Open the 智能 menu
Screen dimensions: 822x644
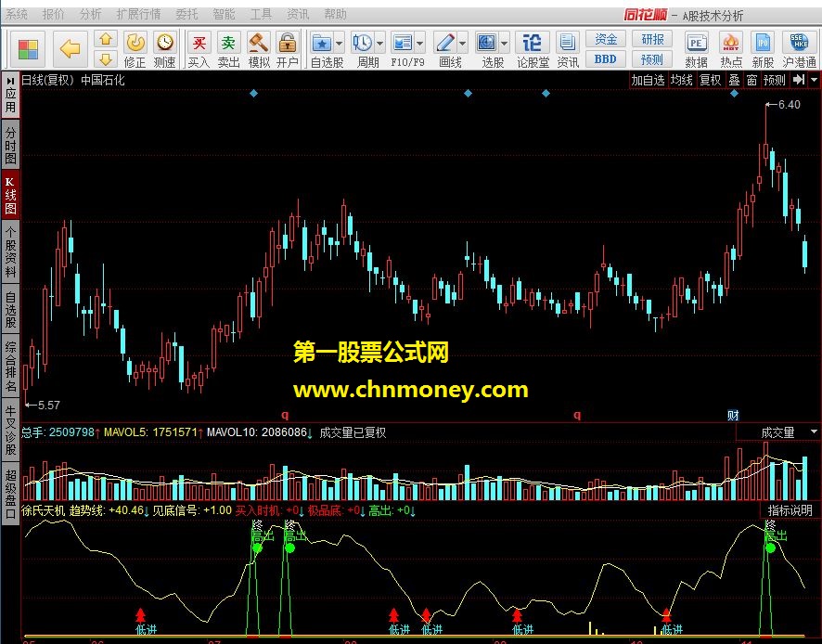pos(224,14)
